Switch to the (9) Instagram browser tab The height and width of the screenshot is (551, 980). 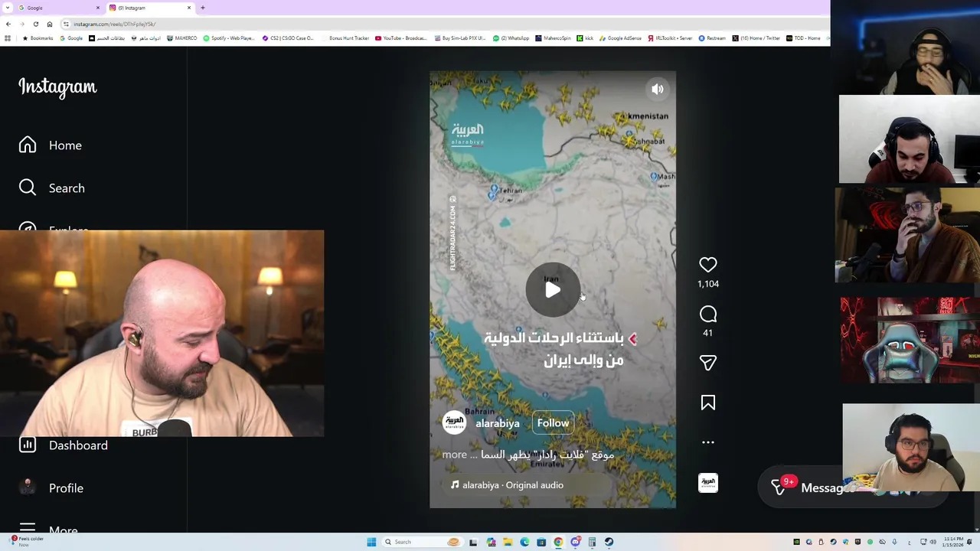tap(150, 8)
